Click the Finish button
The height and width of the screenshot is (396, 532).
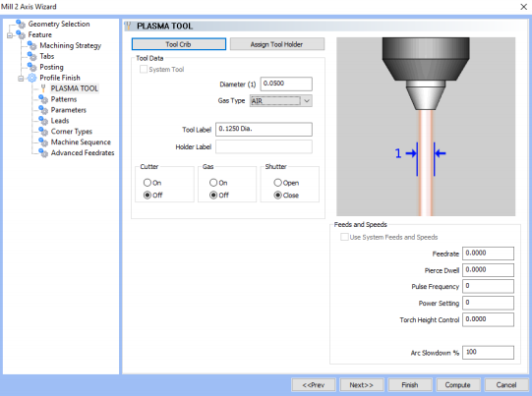[x=410, y=385]
